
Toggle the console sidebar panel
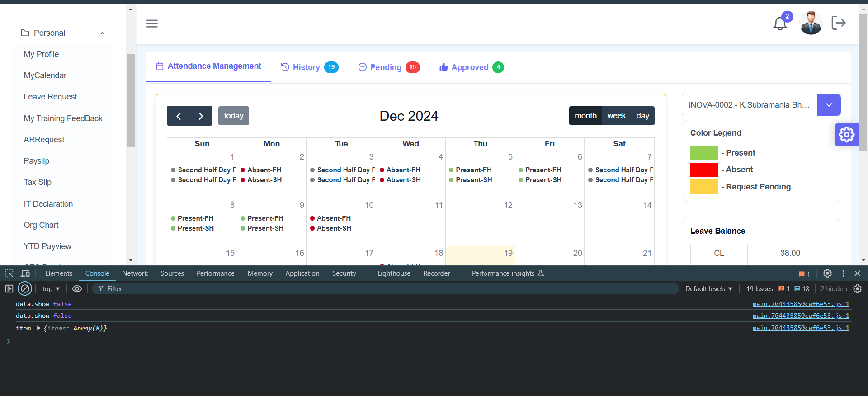tap(9, 288)
